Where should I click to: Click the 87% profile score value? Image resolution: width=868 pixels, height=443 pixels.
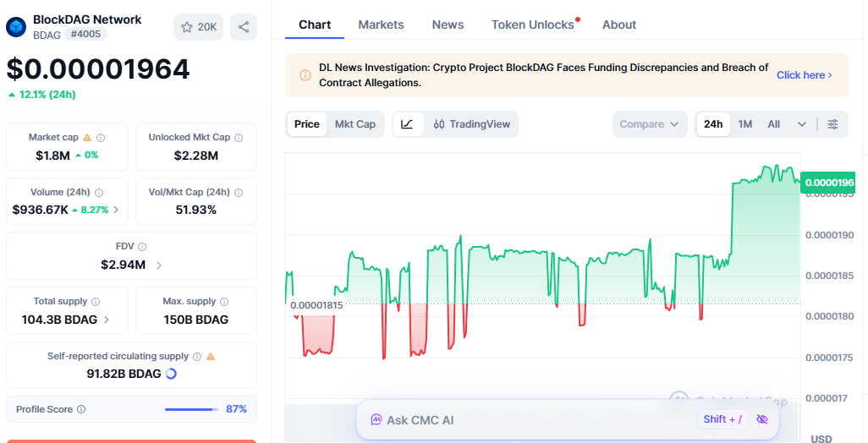click(x=236, y=409)
